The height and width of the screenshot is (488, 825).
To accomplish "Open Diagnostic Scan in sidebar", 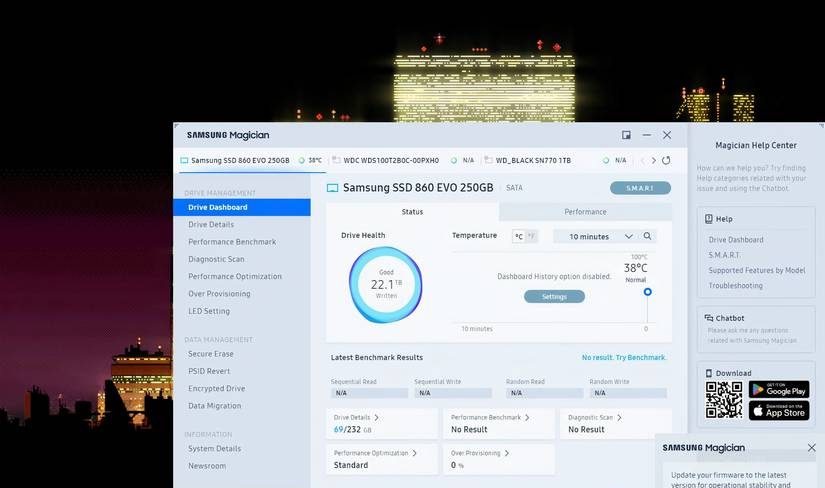I will (x=216, y=259).
